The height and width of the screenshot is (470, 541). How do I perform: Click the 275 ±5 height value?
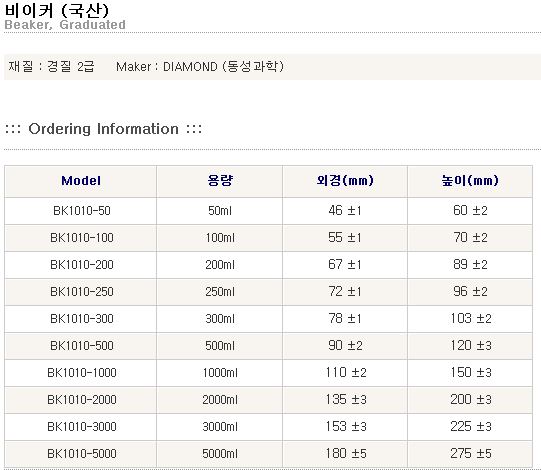point(471,453)
